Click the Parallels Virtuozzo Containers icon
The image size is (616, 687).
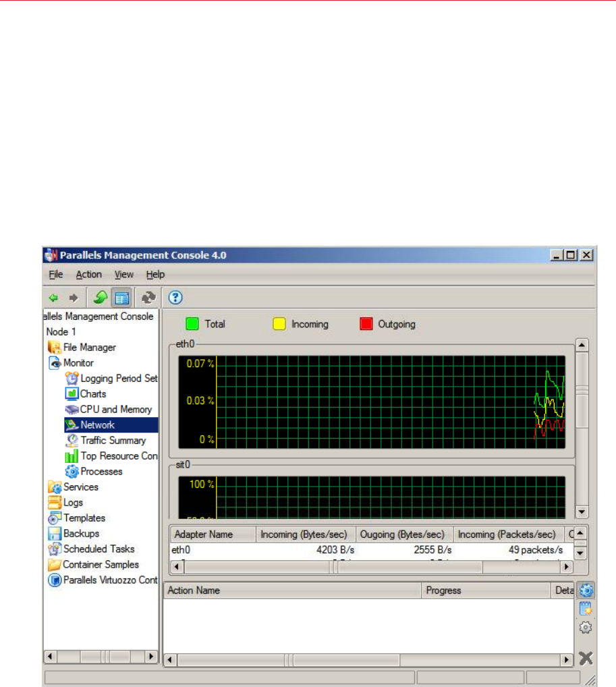[x=55, y=580]
